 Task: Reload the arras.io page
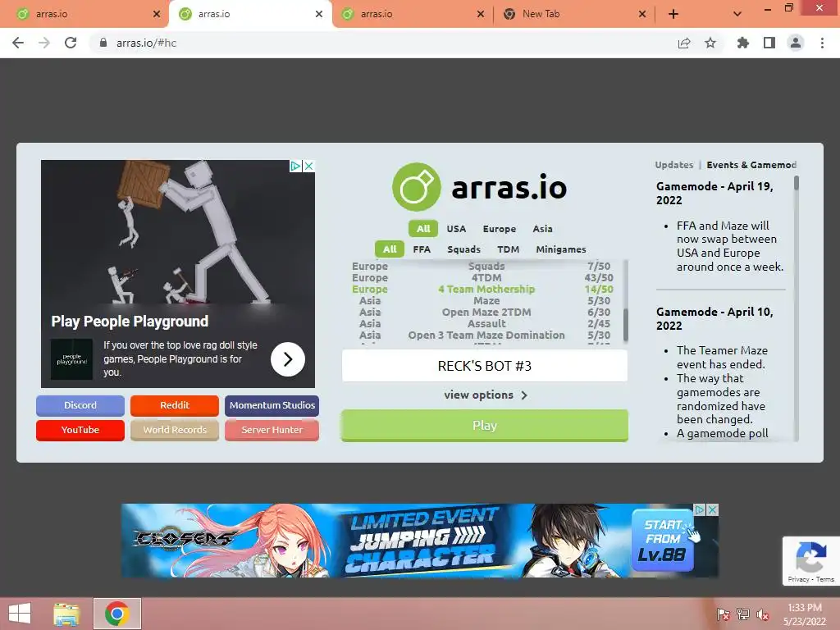(x=71, y=43)
